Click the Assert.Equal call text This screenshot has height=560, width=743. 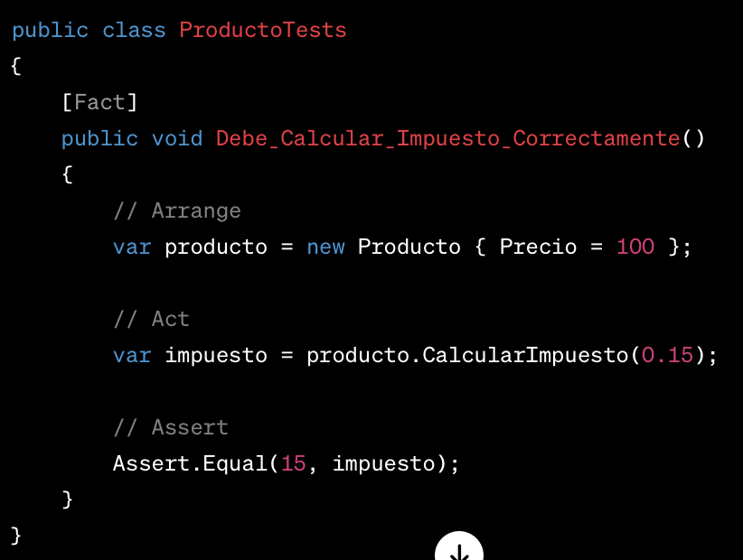coord(190,463)
